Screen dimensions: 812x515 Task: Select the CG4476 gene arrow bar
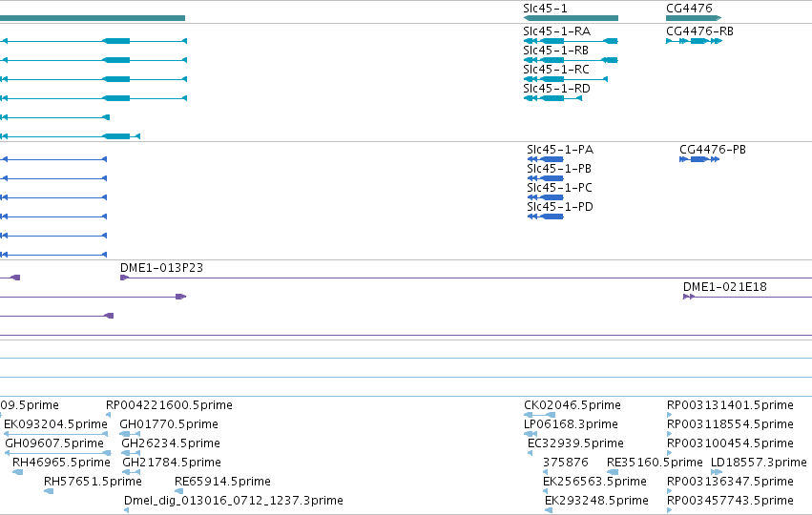(x=694, y=18)
